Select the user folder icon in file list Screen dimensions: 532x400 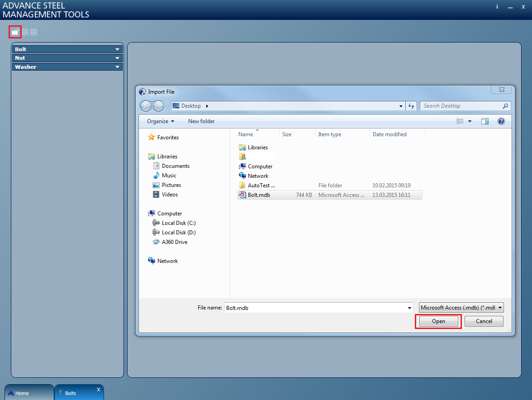pyautogui.click(x=242, y=157)
